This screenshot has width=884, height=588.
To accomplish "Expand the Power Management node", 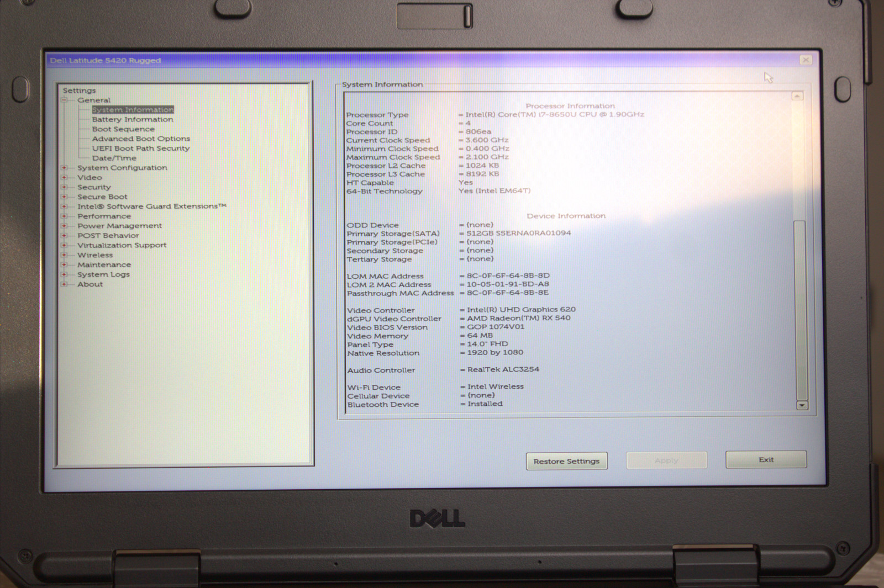I will [64, 226].
